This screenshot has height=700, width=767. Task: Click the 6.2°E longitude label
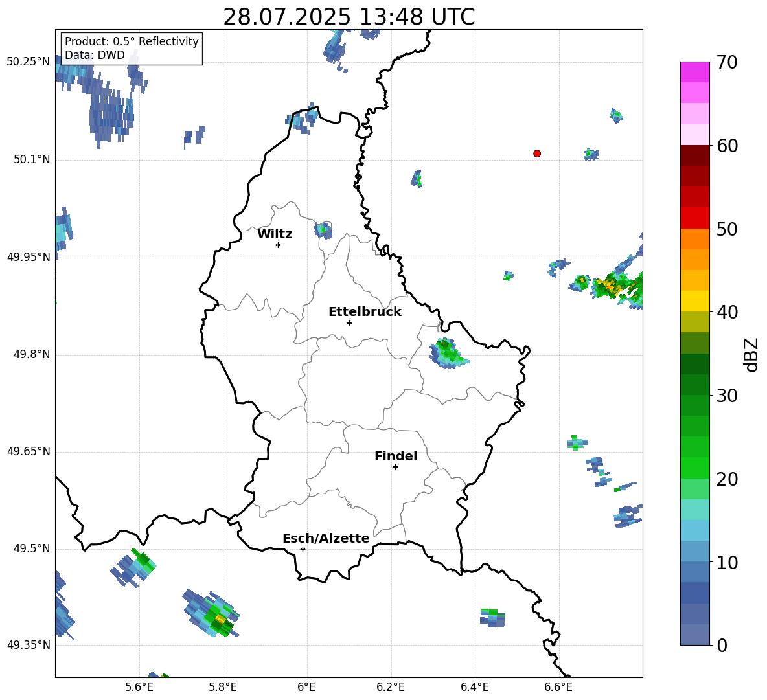391,687
